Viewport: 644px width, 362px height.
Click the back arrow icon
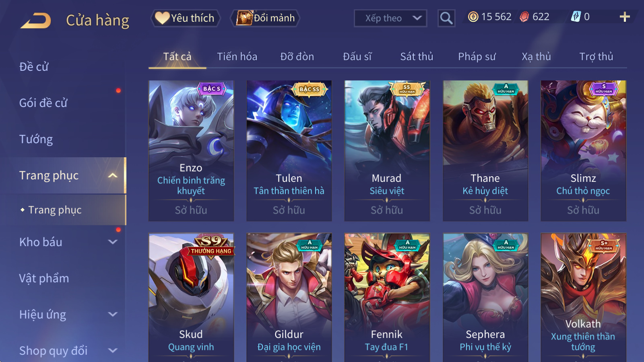point(36,21)
